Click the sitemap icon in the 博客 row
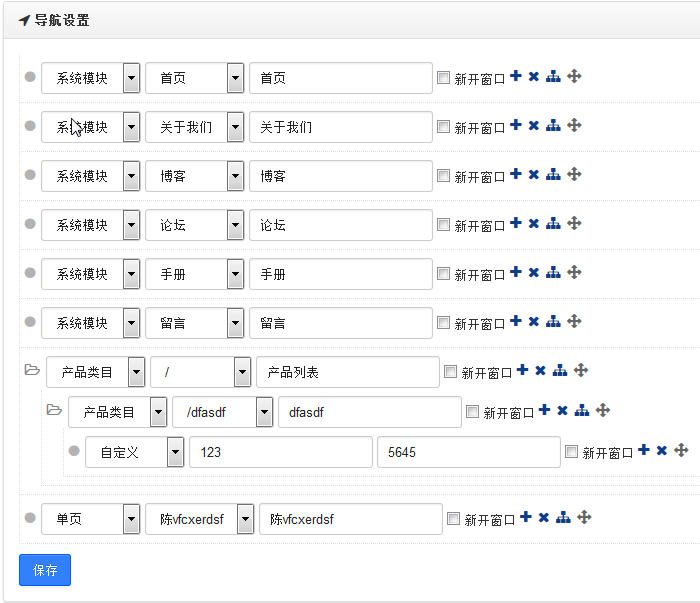This screenshot has height=603, width=700. coord(553,175)
